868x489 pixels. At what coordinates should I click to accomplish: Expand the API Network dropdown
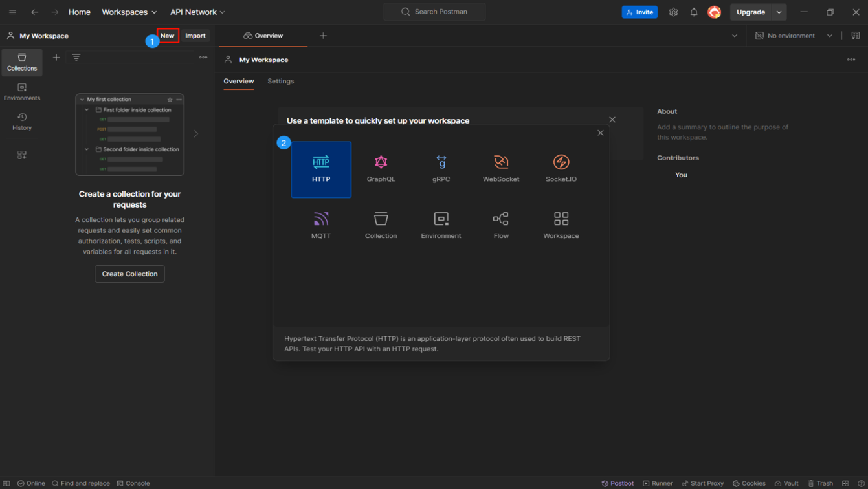(197, 12)
